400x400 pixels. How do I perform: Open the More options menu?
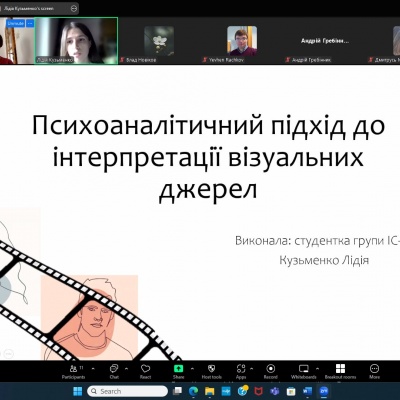pyautogui.click(x=374, y=372)
